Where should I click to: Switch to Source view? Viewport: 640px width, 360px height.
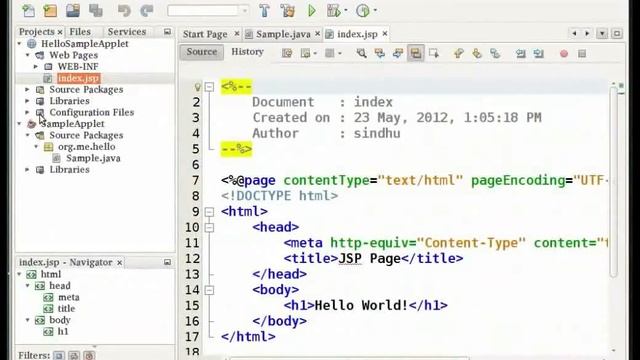click(202, 52)
